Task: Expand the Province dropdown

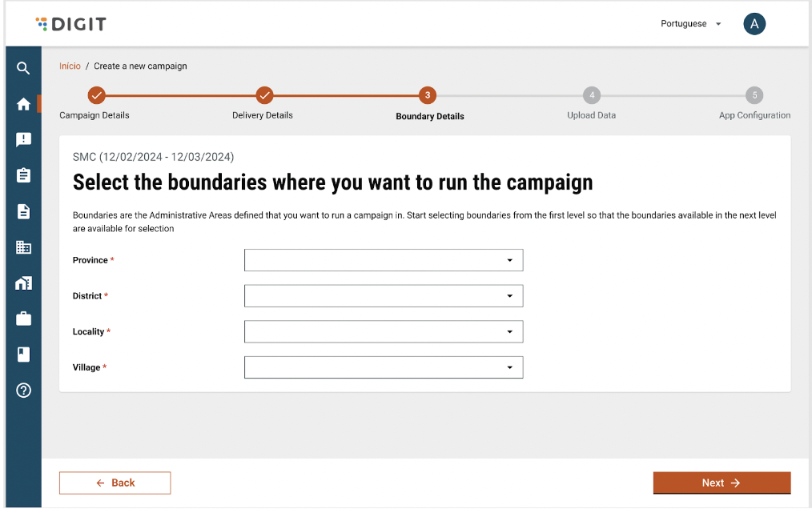Action: point(384,260)
